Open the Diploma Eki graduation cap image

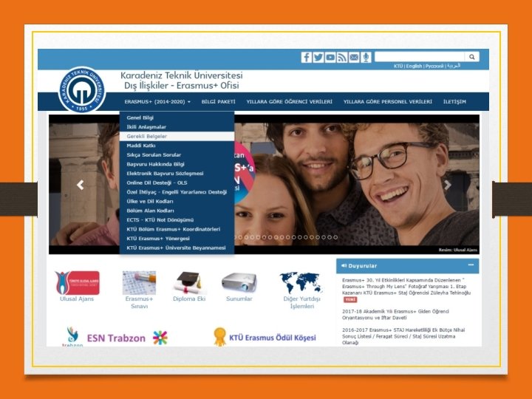(x=189, y=282)
